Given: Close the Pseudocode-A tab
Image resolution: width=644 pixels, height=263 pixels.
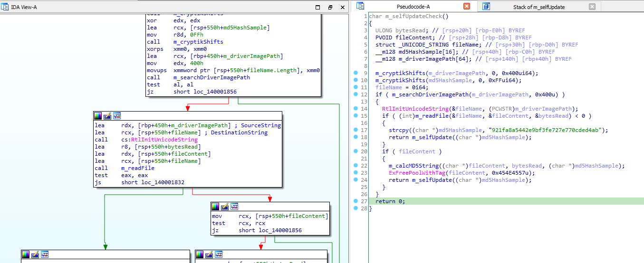Looking at the screenshot, I should click(466, 7).
